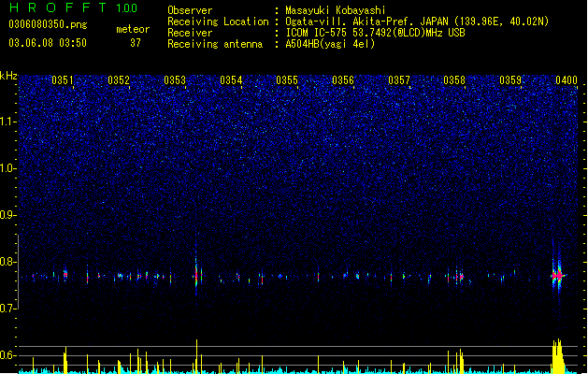Screen dimensions: 588x374
Task: Click the 0359 time marker
Action: [x=510, y=80]
